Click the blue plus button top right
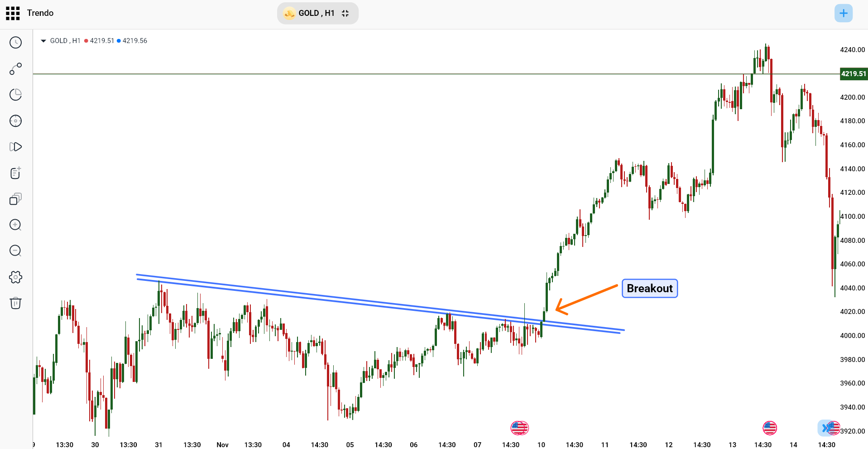Screen dimensions: 868x449 click(843, 13)
